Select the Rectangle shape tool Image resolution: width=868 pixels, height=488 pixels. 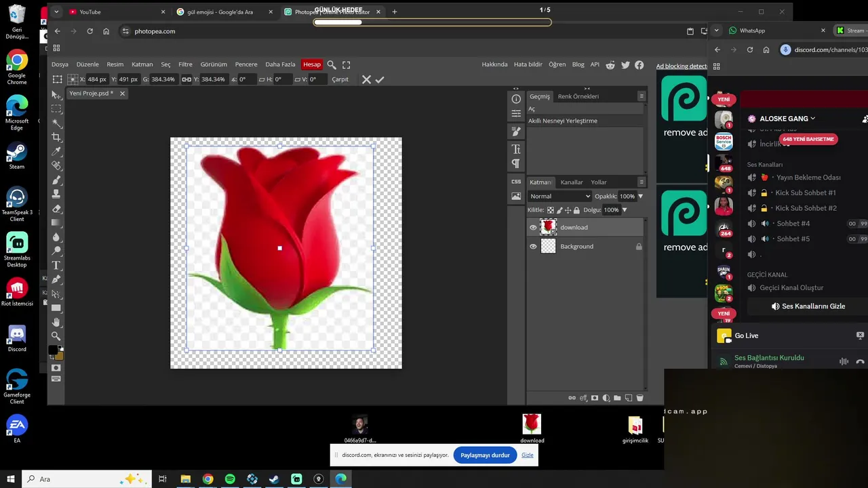56,308
